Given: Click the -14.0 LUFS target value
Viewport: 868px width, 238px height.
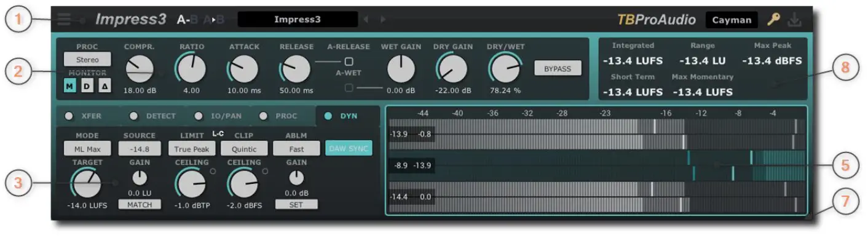Looking at the screenshot, I should click(x=87, y=205).
